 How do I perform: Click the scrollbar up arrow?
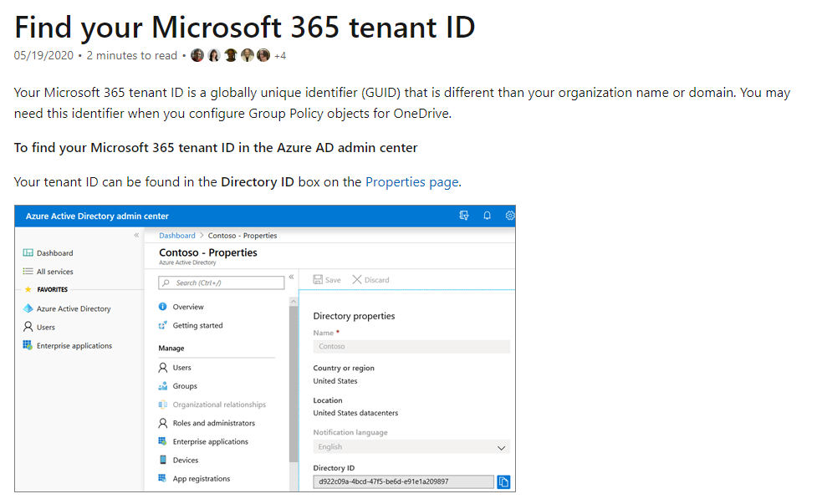click(294, 301)
